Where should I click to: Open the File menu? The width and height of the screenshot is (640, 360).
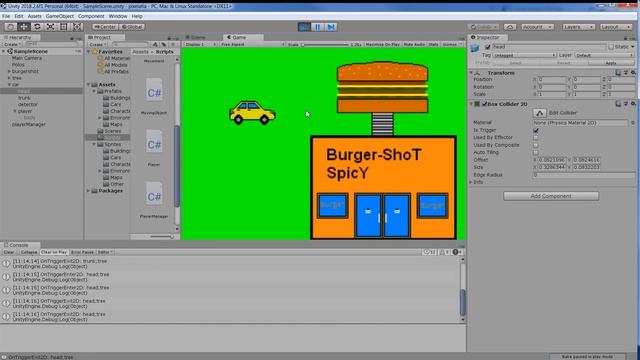[x=6, y=16]
